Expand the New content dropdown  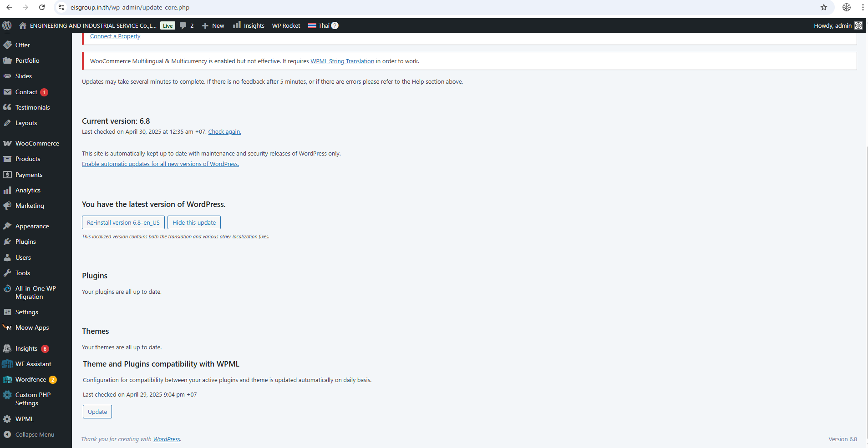point(213,25)
